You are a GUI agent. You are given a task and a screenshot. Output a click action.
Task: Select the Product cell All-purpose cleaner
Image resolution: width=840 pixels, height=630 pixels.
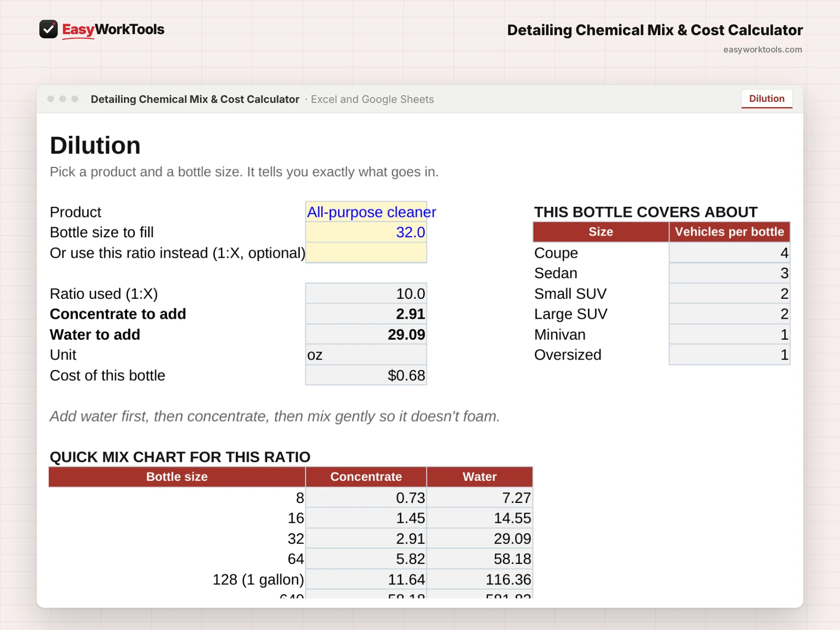coord(366,212)
